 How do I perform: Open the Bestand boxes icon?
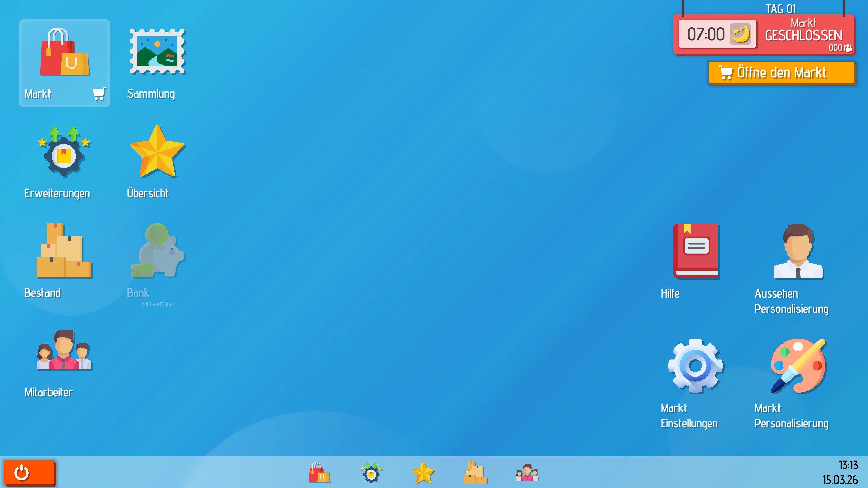click(64, 251)
